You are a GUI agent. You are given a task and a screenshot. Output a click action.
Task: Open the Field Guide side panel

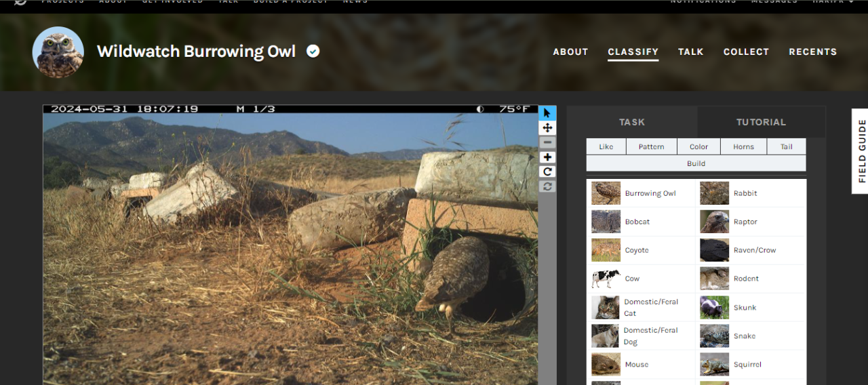point(861,151)
